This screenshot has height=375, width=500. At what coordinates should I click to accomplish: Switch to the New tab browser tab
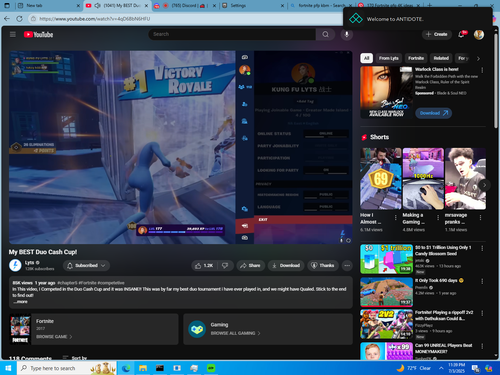(x=49, y=6)
